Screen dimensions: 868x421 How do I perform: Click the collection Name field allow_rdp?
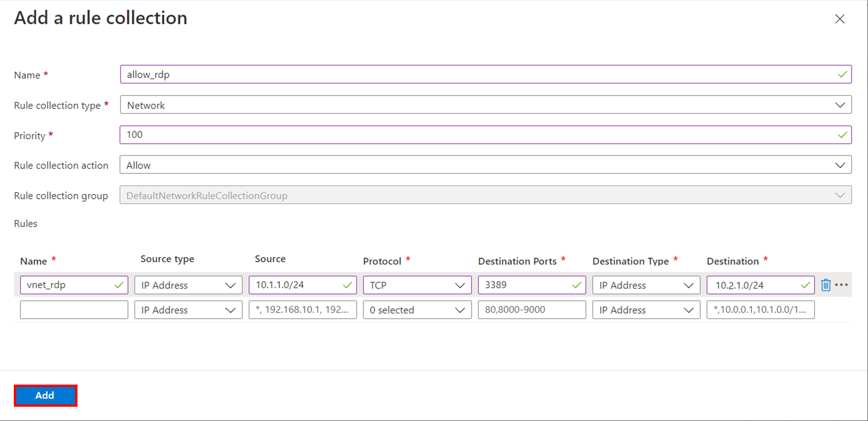[x=486, y=74]
